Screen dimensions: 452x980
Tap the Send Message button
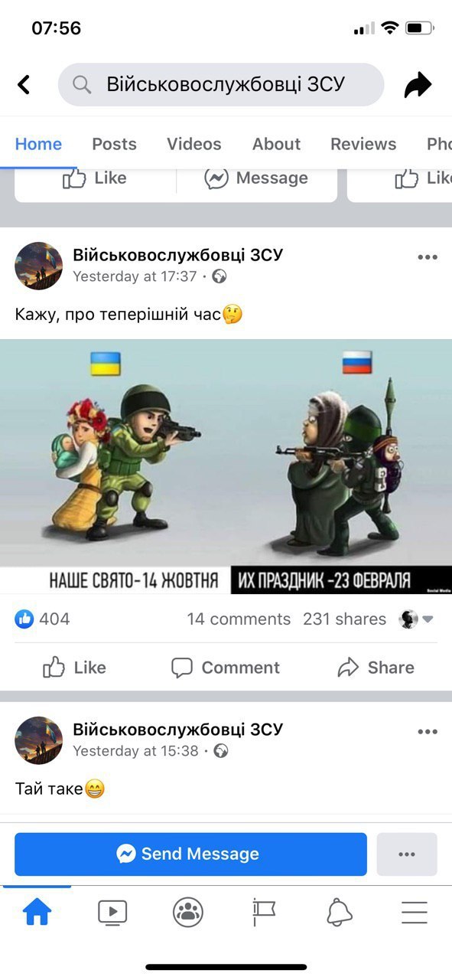point(190,854)
